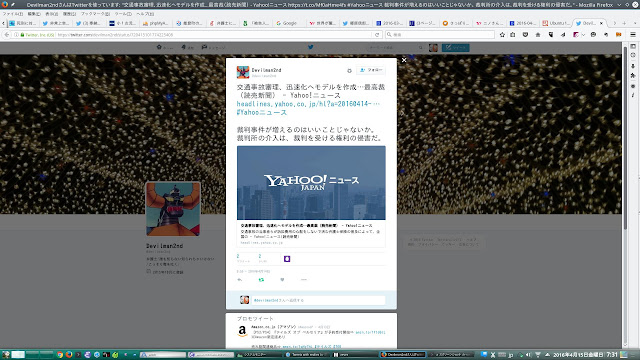
Task: Open tweet gear options dropdown
Action: pyautogui.click(x=349, y=71)
